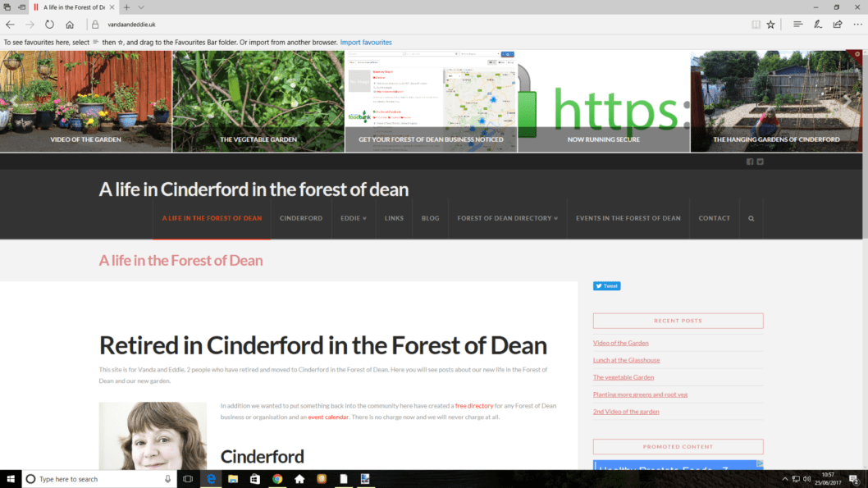Open File Explorer from taskbar

233,479
